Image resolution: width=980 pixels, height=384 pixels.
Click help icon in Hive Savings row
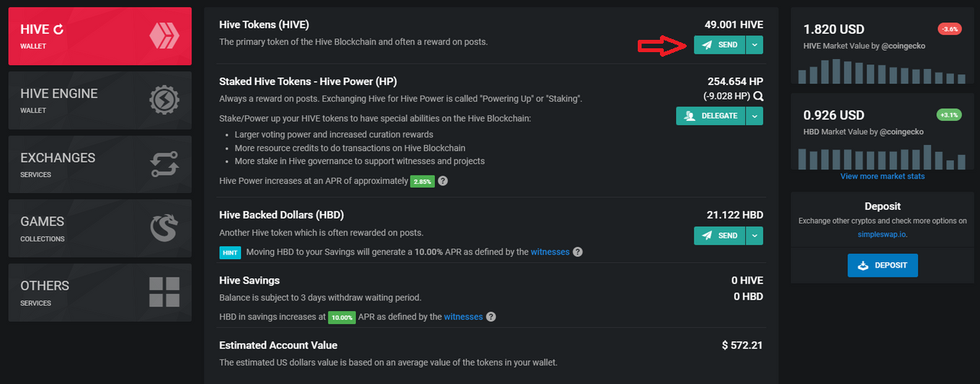tap(491, 317)
